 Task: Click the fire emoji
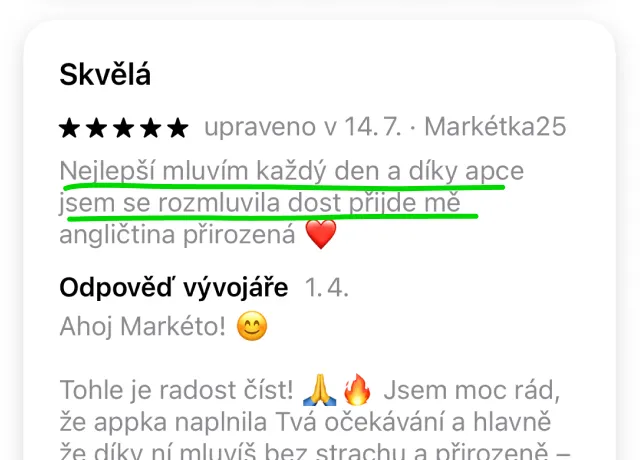357,390
